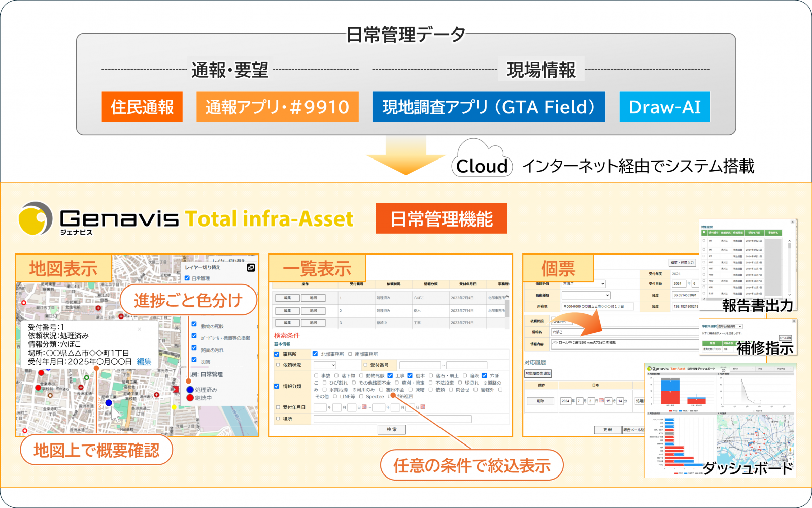This screenshot has width=812, height=508.
Task: Click the 編集 link in map popup
Action: tap(144, 362)
